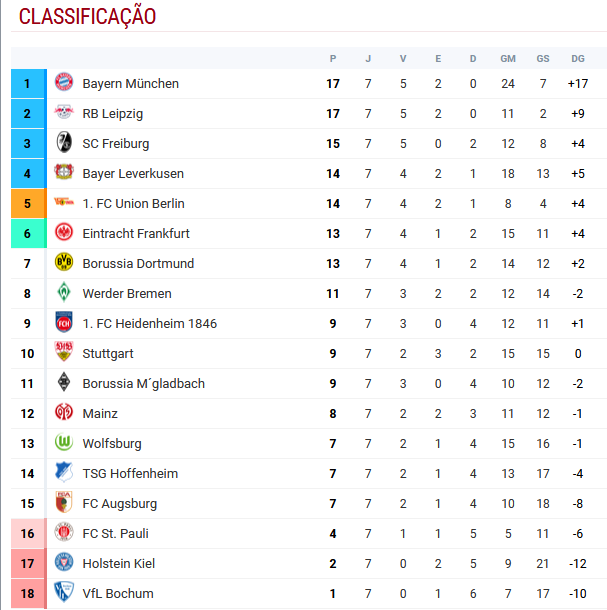Click the Bayern München club crest
Image resolution: width=607 pixels, height=610 pixels.
click(x=64, y=82)
